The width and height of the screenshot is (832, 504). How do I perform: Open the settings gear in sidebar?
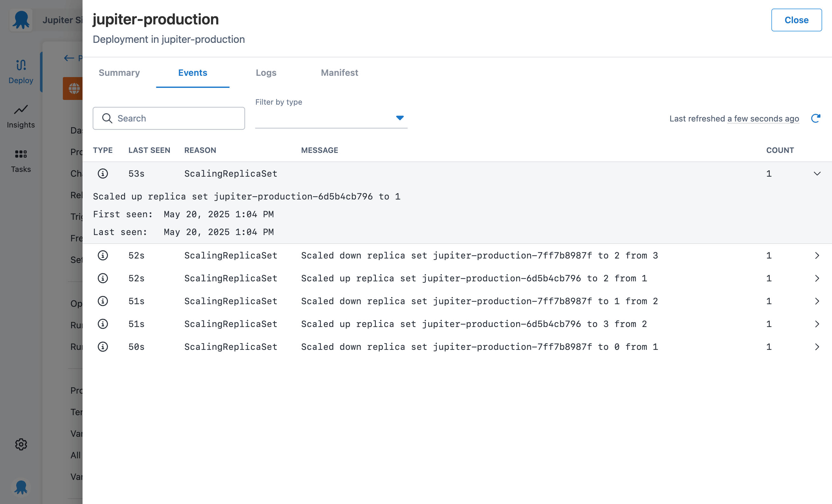pyautogui.click(x=21, y=444)
